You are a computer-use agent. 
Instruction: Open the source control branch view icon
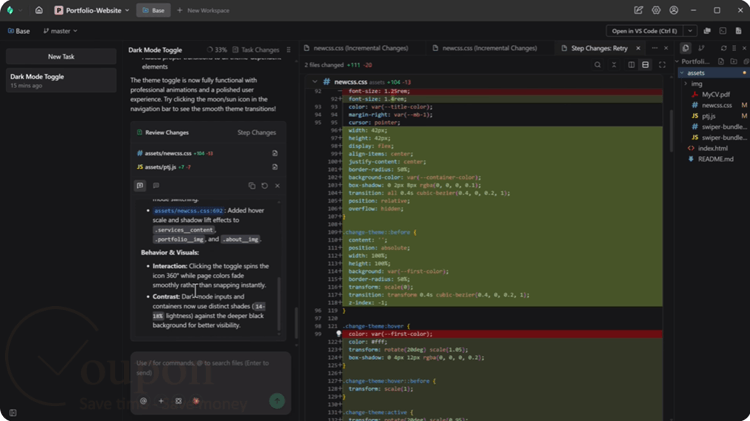701,48
